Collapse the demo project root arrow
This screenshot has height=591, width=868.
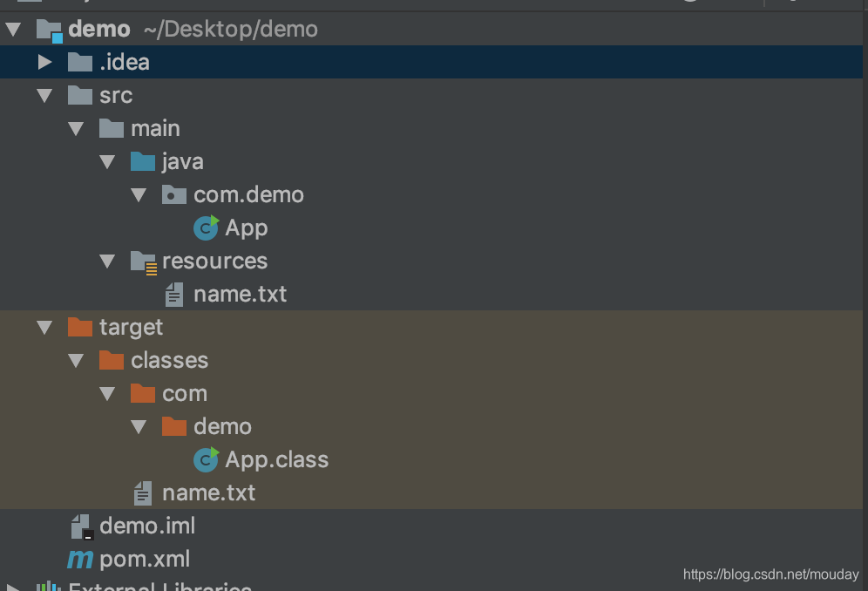tap(13, 29)
